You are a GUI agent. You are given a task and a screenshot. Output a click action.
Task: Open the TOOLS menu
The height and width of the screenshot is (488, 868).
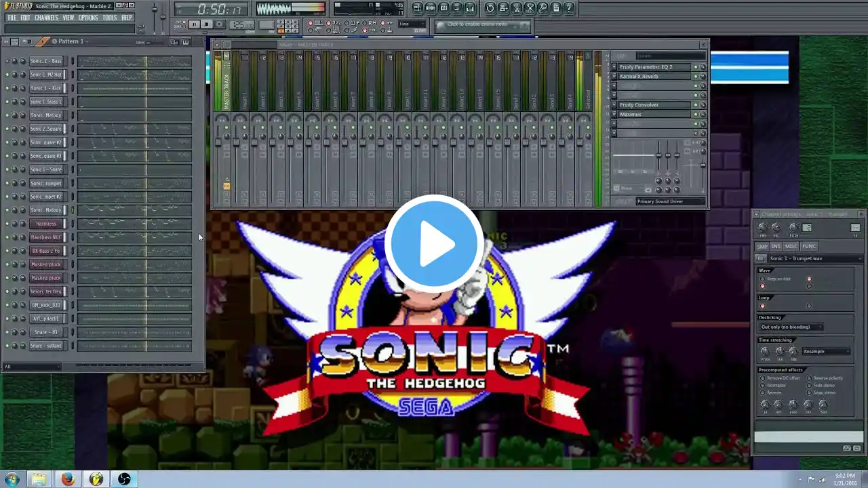click(x=110, y=18)
